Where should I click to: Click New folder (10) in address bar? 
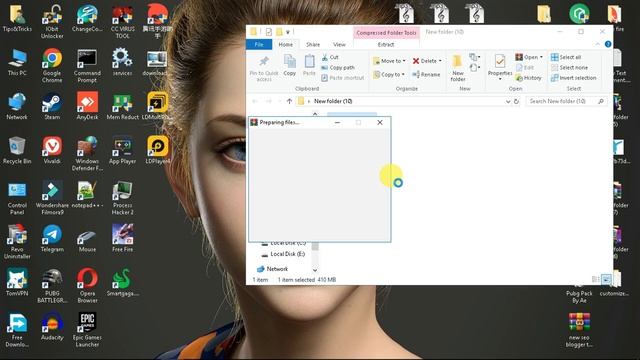click(x=333, y=101)
